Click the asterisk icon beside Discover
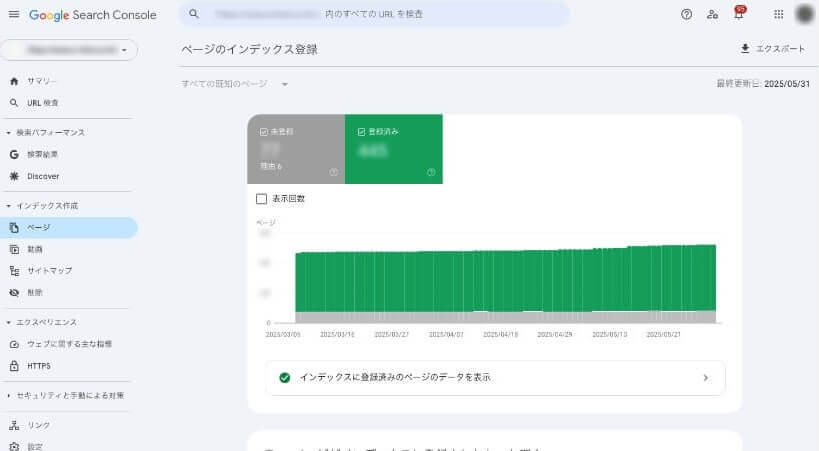Viewport: 819px width, 451px height. pyautogui.click(x=14, y=176)
